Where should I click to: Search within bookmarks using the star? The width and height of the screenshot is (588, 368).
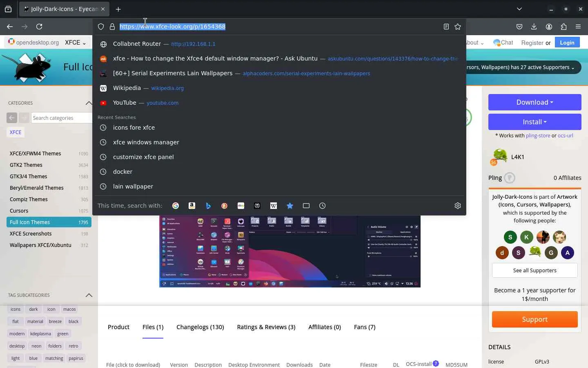(290, 206)
